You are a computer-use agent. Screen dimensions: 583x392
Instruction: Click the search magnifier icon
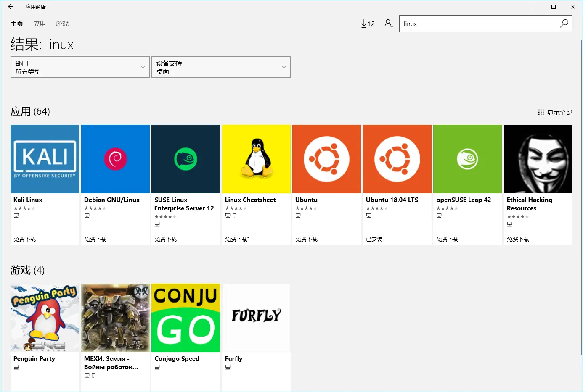click(564, 24)
